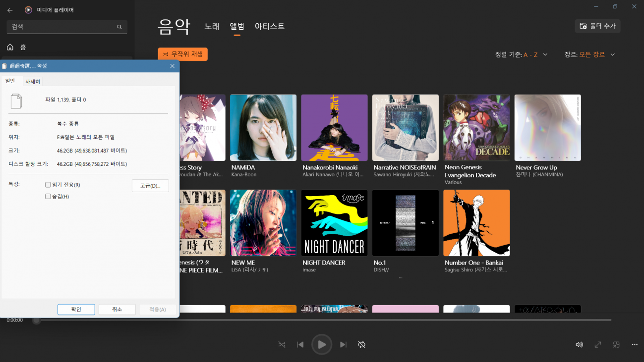
Task: Toggle repeat mode icon
Action: (x=362, y=345)
